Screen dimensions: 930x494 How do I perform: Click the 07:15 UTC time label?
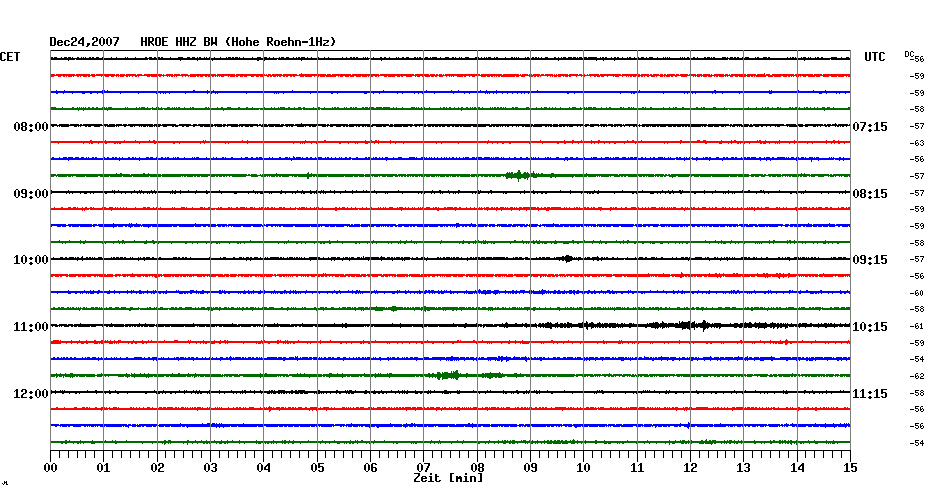[x=870, y=127]
